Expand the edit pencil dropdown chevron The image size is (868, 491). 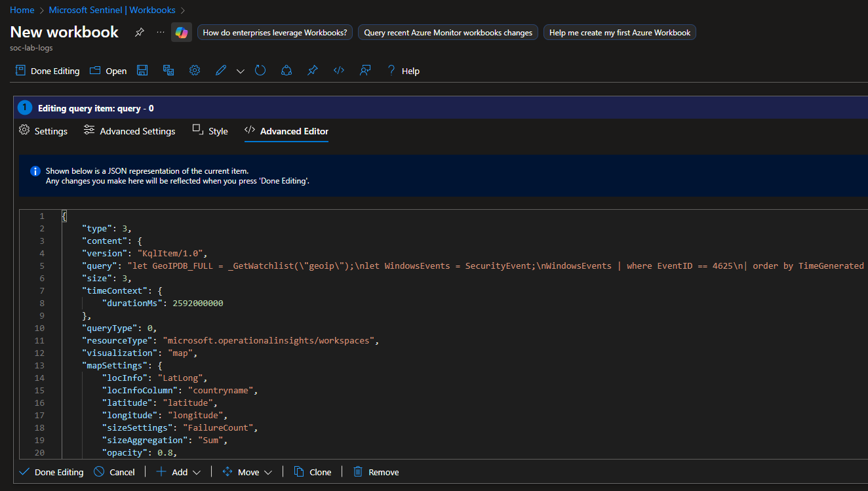[240, 71]
